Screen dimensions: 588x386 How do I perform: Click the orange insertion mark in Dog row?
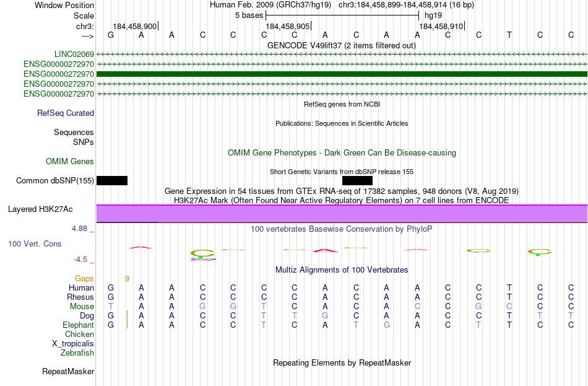click(x=127, y=315)
